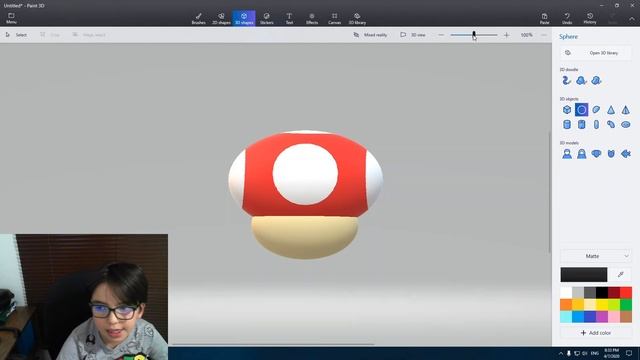Image resolution: width=640 pixels, height=360 pixels.
Task: Click Open 3D library button
Action: pos(596,53)
